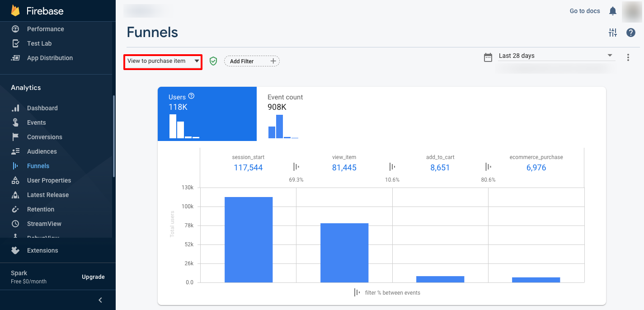
Task: Click the help question mark icon
Action: [x=631, y=33]
